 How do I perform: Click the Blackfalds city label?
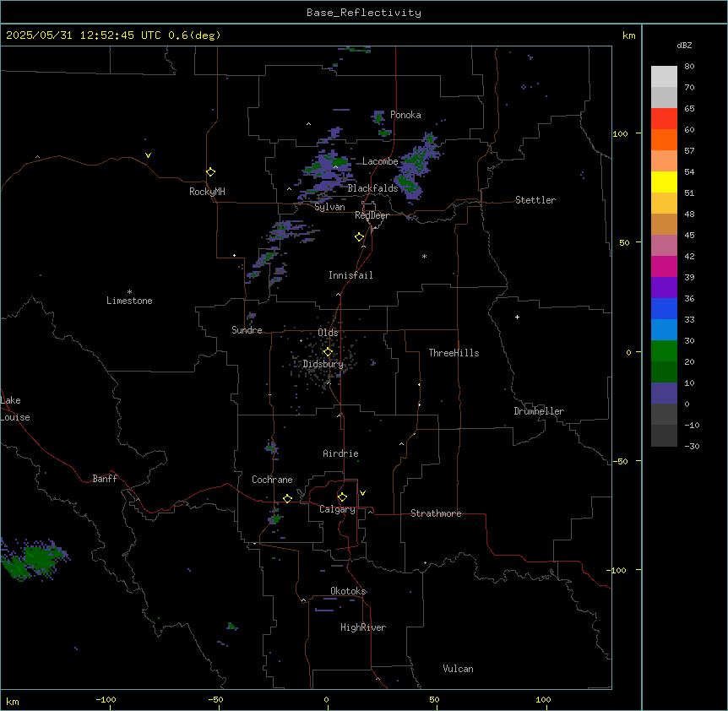point(372,188)
